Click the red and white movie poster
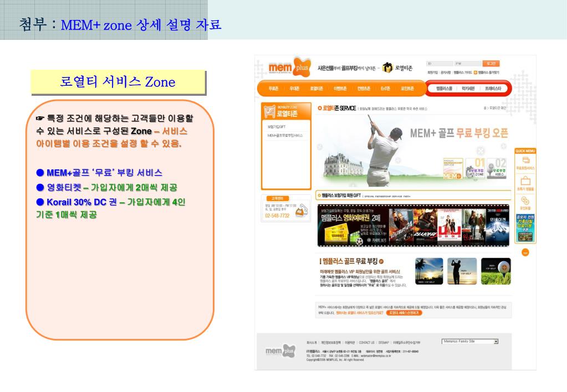The height and width of the screenshot is (392, 567). click(449, 226)
